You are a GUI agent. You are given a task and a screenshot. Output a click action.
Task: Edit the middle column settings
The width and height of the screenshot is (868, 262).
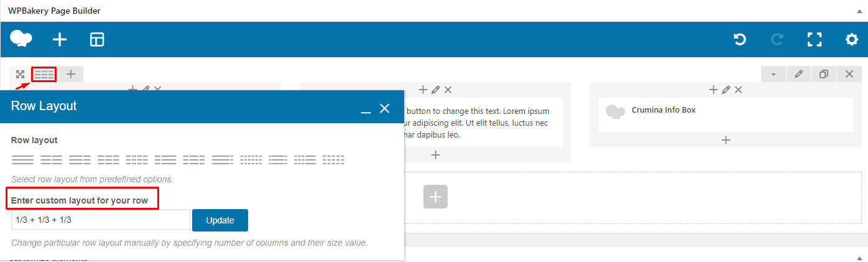point(436,90)
